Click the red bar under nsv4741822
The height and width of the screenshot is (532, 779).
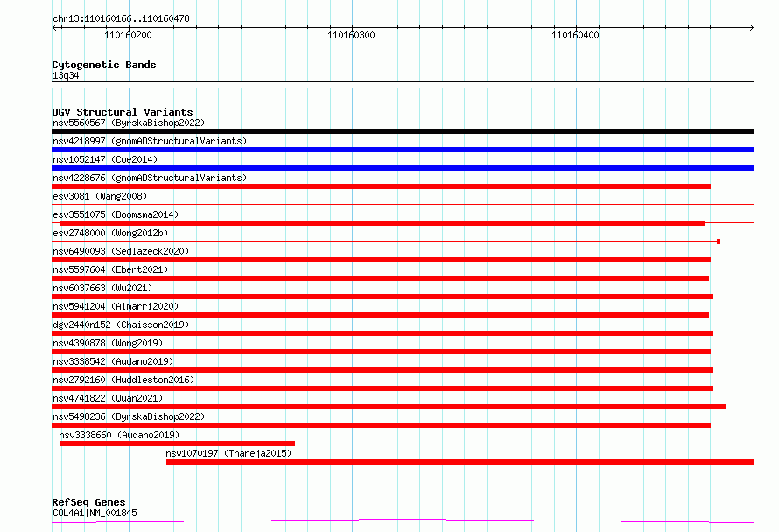tap(389, 407)
